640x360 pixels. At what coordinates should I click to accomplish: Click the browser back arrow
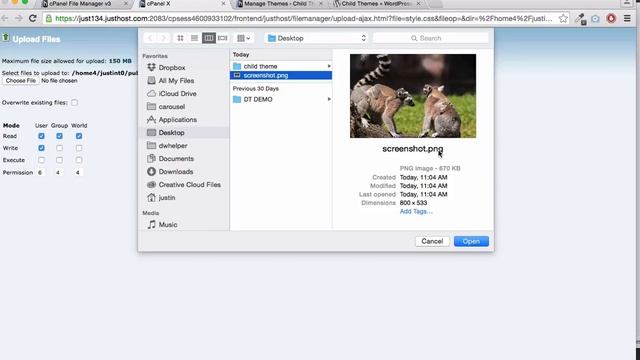(x=5, y=18)
